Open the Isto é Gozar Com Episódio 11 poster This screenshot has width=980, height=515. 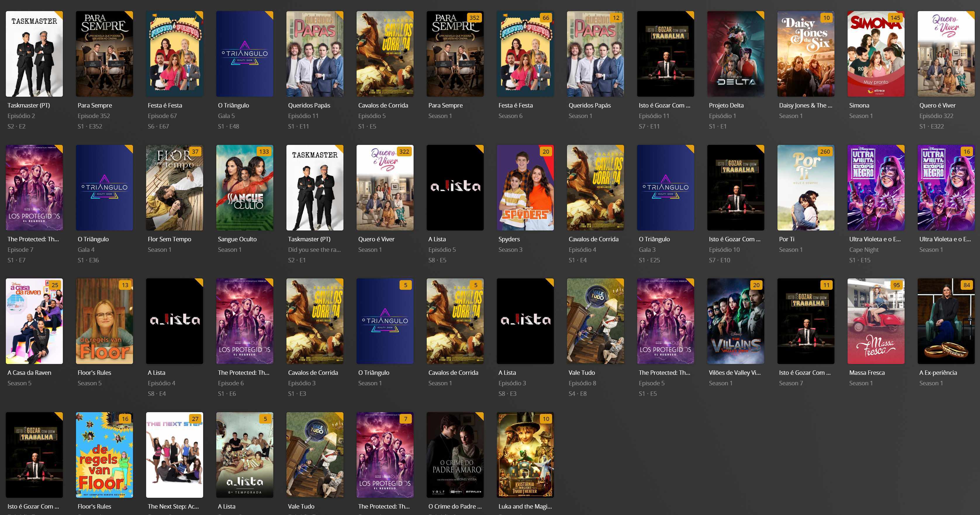click(666, 54)
